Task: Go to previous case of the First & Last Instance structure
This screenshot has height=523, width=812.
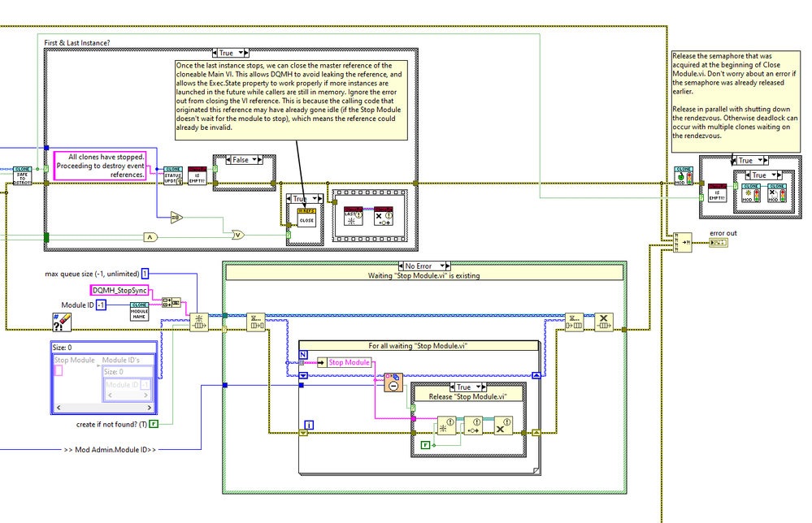Action: (215, 53)
